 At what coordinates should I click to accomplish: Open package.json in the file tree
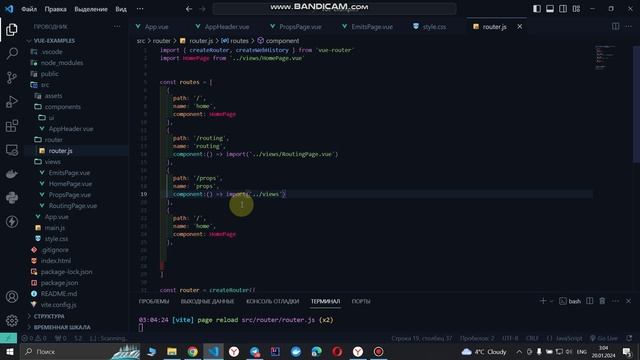click(59, 283)
